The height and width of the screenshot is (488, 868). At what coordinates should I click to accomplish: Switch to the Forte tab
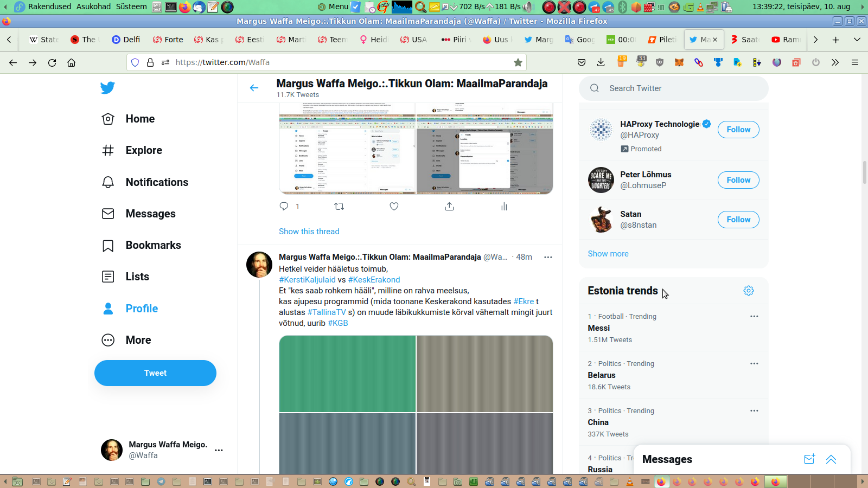(x=168, y=40)
